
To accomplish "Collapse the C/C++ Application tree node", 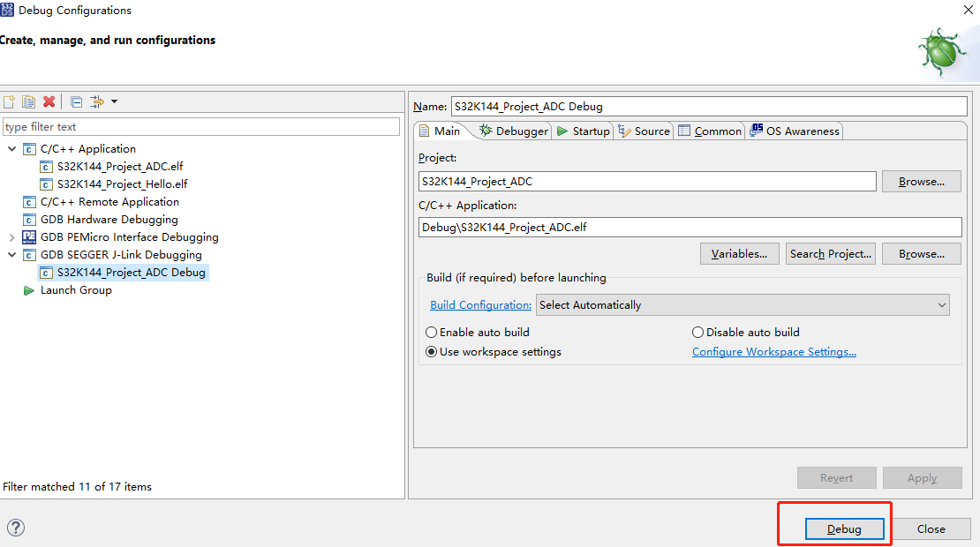I will 11,148.
